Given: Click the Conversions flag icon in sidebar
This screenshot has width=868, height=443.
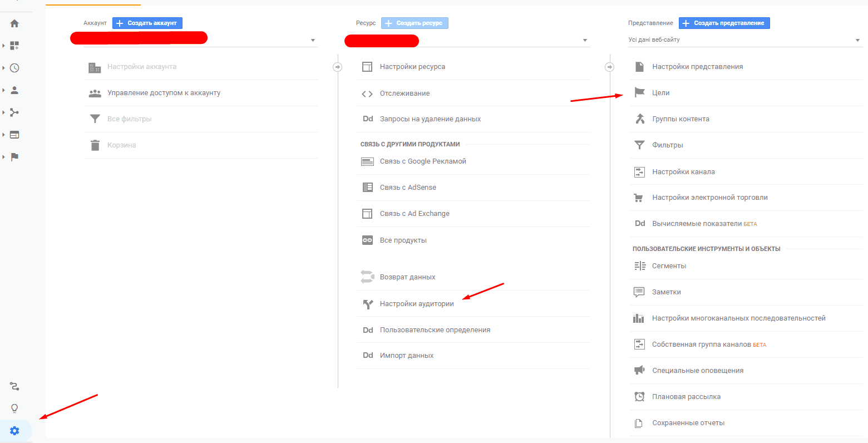Looking at the screenshot, I should pyautogui.click(x=15, y=156).
